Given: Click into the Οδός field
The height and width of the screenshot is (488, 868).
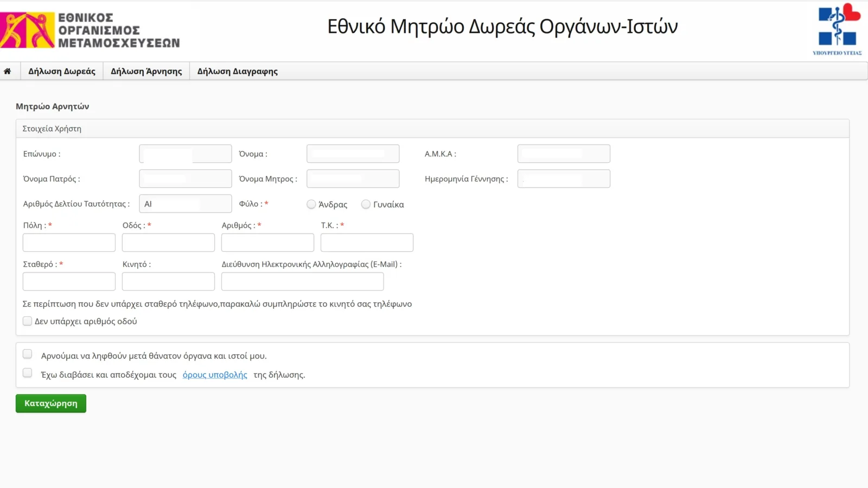Looking at the screenshot, I should click(168, 243).
